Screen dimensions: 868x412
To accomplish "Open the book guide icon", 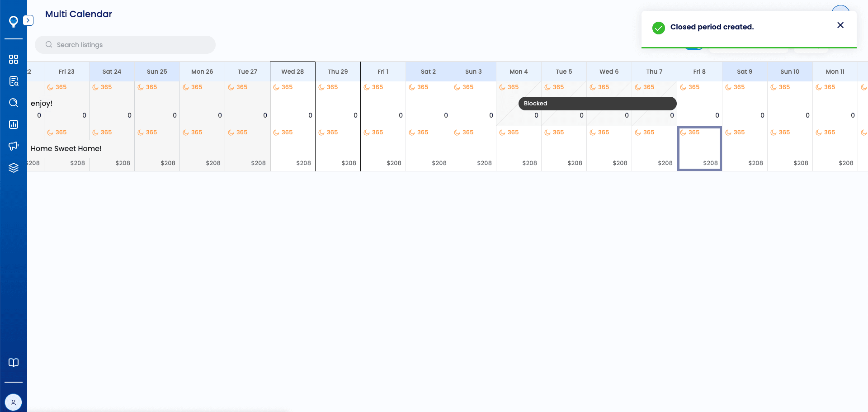I will (14, 363).
